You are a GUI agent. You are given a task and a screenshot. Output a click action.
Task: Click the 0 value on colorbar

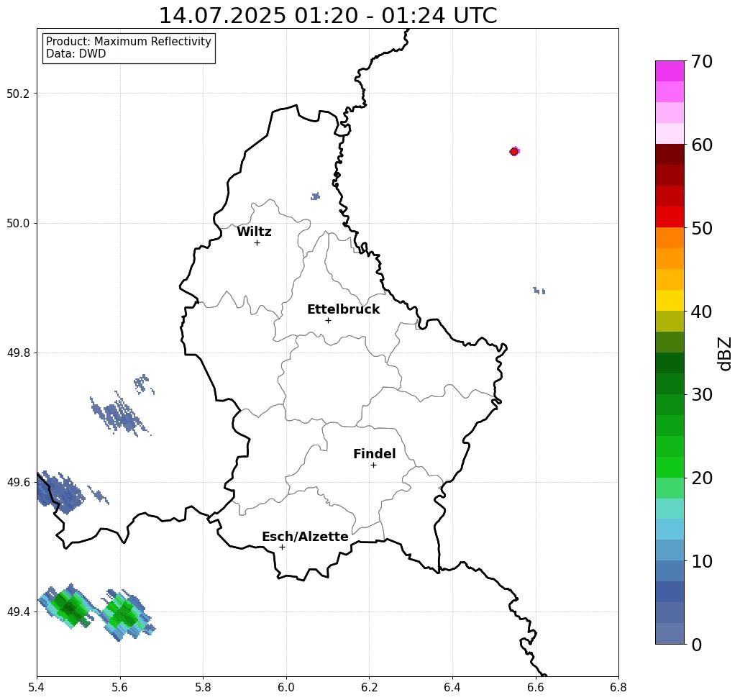coord(697,645)
